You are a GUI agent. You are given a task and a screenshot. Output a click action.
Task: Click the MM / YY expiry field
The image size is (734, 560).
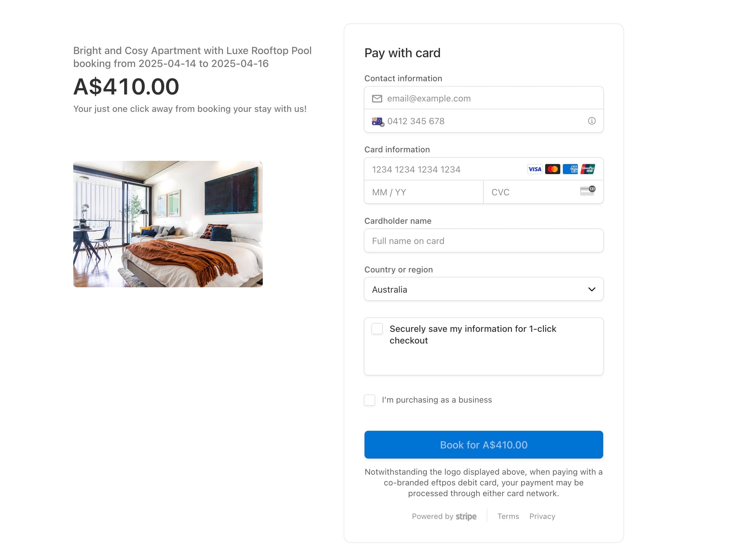(424, 192)
